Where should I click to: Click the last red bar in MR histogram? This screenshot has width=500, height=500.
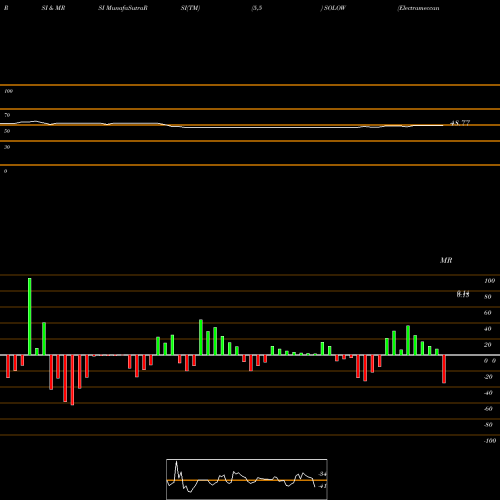tap(444, 369)
